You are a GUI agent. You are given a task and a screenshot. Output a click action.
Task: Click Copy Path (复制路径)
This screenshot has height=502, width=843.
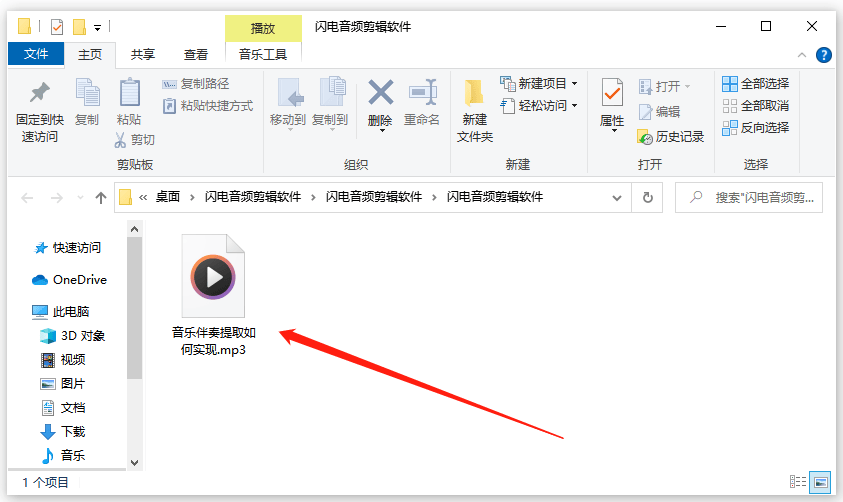tap(196, 84)
